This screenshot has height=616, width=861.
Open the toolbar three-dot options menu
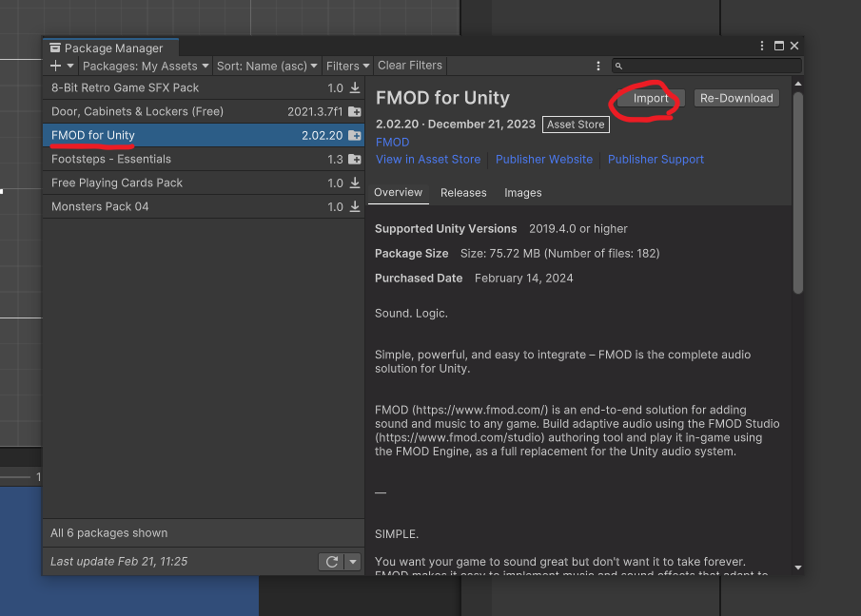pyautogui.click(x=598, y=66)
